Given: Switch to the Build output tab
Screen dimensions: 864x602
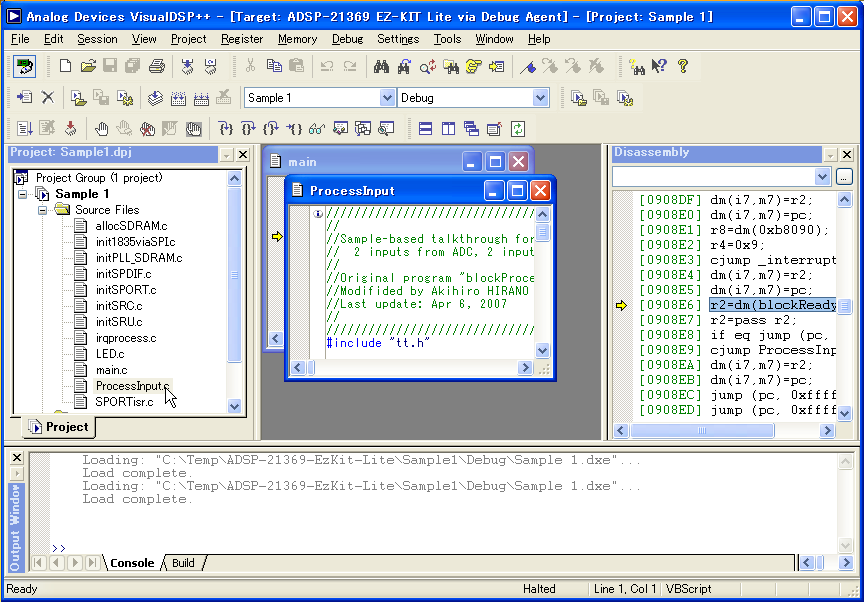Looking at the screenshot, I should click(183, 563).
